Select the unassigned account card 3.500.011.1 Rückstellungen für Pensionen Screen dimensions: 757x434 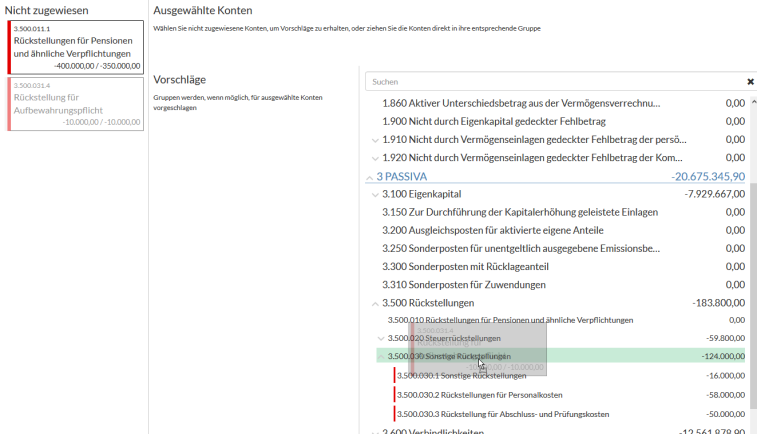click(76, 47)
